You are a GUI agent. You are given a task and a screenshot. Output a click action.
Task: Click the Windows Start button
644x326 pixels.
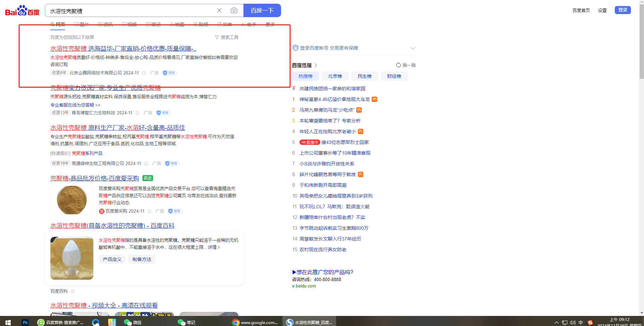tap(8, 322)
